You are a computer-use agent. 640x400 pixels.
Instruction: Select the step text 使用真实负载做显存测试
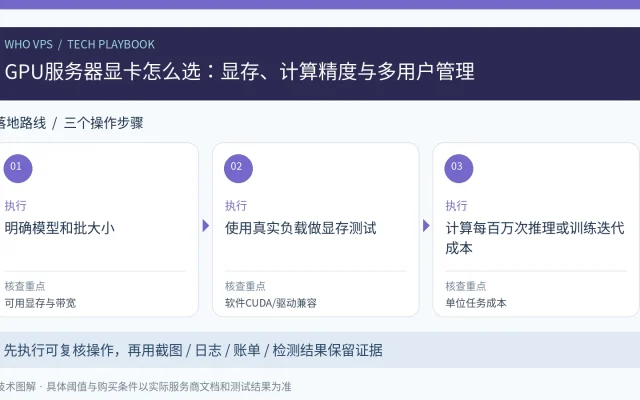point(300,228)
